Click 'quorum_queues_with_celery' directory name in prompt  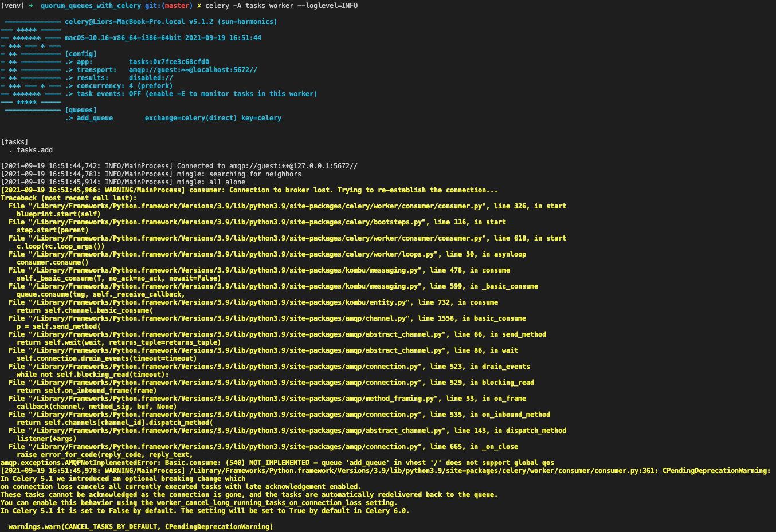coord(91,6)
